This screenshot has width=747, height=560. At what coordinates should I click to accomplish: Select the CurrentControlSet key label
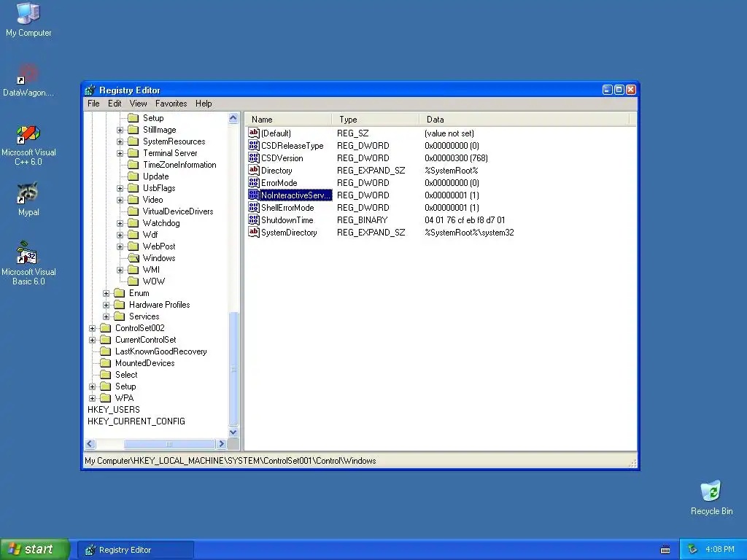pyautogui.click(x=145, y=340)
